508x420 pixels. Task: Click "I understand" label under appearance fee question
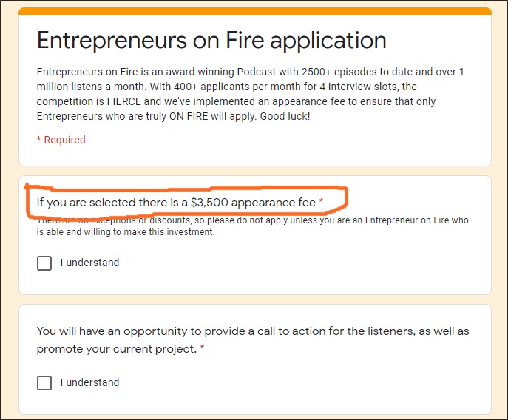click(89, 263)
